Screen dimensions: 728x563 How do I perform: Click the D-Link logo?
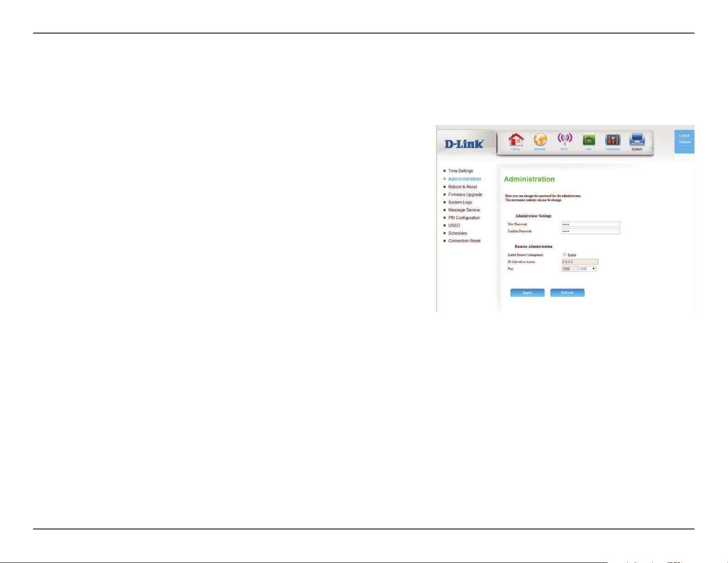click(x=464, y=144)
